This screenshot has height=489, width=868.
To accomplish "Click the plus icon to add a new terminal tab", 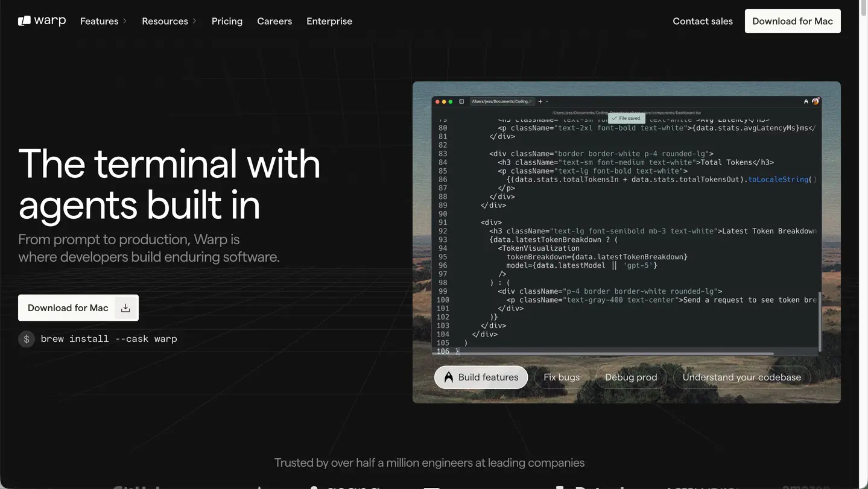I will 540,101.
